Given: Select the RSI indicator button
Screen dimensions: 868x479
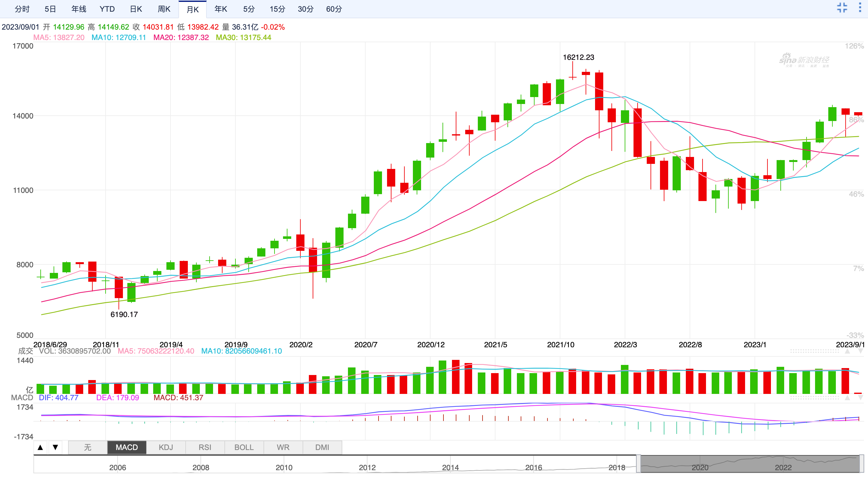Looking at the screenshot, I should click(205, 447).
